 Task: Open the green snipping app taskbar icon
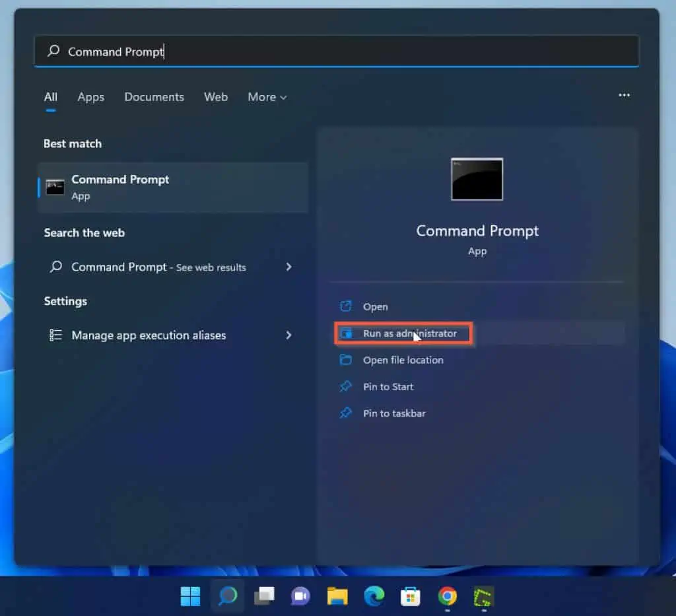[483, 597]
